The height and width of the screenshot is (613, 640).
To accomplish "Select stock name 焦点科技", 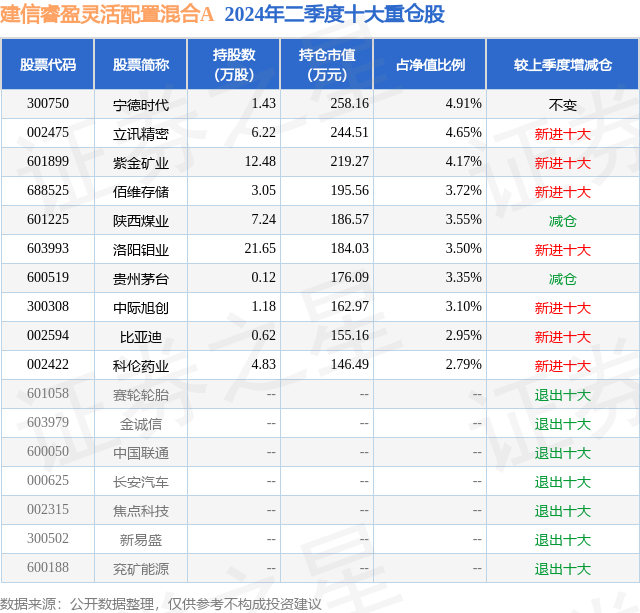I will click(141, 511).
